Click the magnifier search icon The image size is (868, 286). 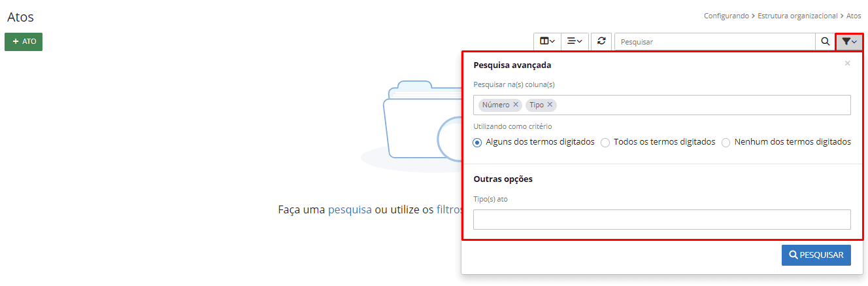pyautogui.click(x=826, y=41)
